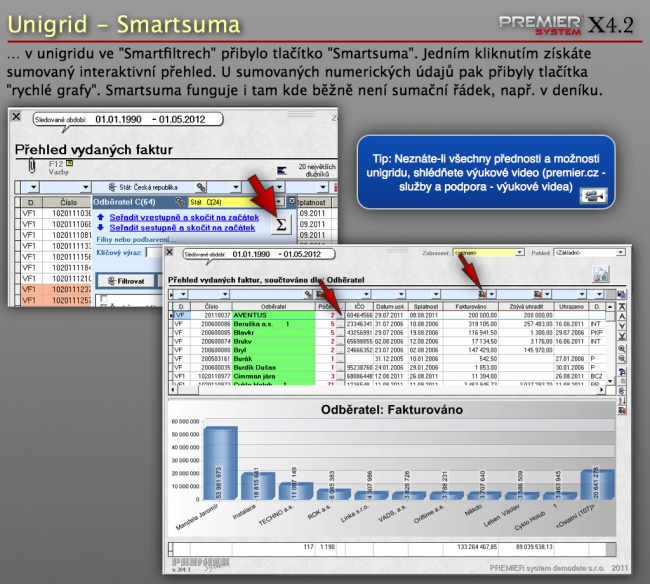Click the Sigma Smartsuma button
Screen dimensions: 650x584
click(281, 225)
